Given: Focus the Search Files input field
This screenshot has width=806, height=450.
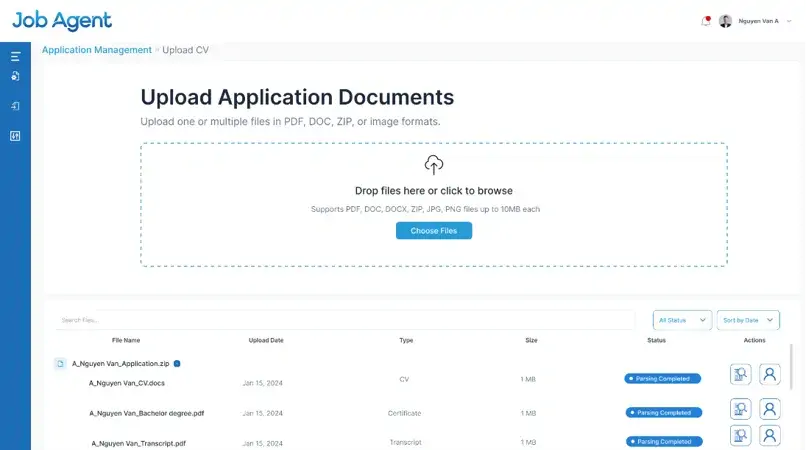Looking at the screenshot, I should point(345,320).
